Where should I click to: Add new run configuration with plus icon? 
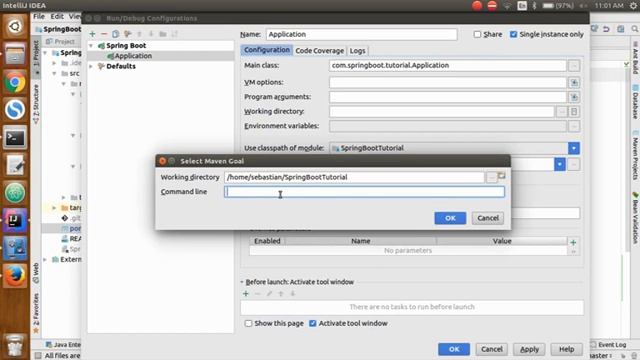click(93, 34)
